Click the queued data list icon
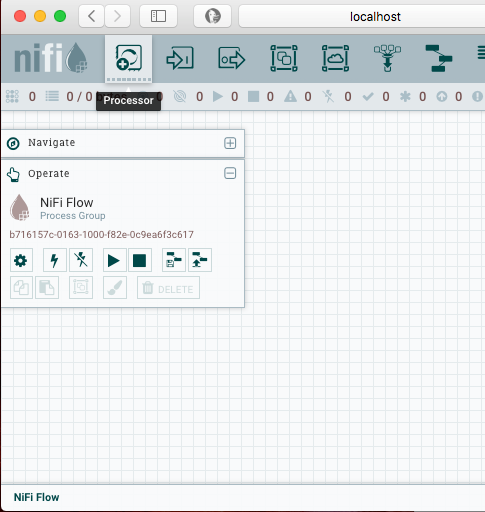 click(x=52, y=96)
